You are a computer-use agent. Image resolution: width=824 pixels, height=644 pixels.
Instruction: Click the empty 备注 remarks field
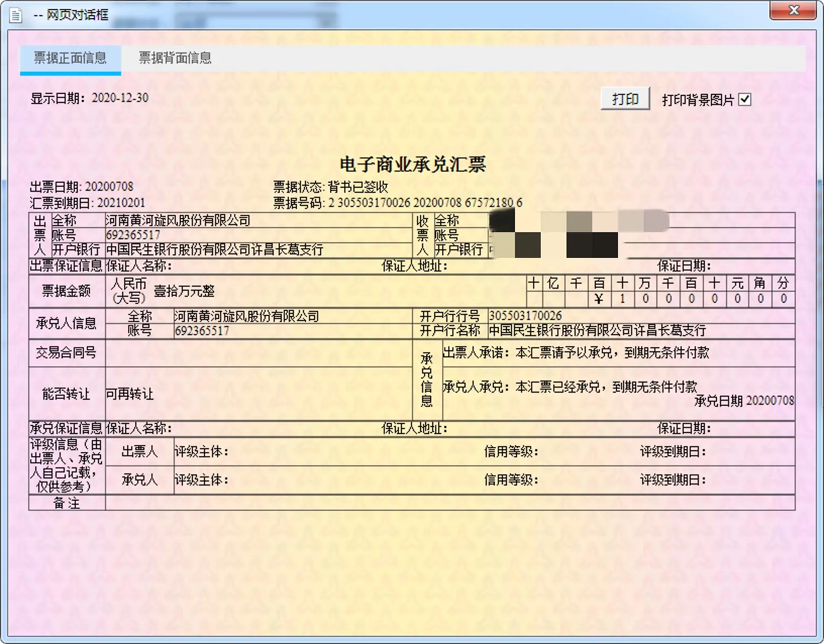point(449,503)
